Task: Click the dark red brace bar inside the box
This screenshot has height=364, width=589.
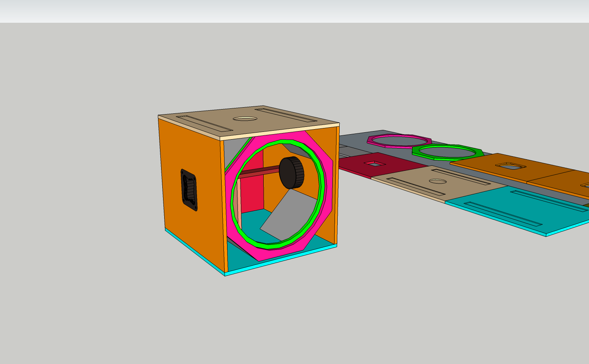Action: 258,172
